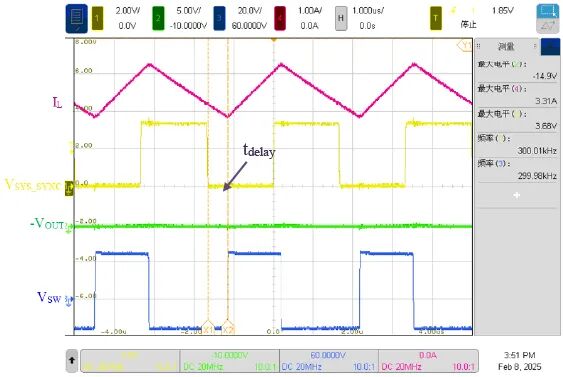Add a measurement with the plus button

517,195
